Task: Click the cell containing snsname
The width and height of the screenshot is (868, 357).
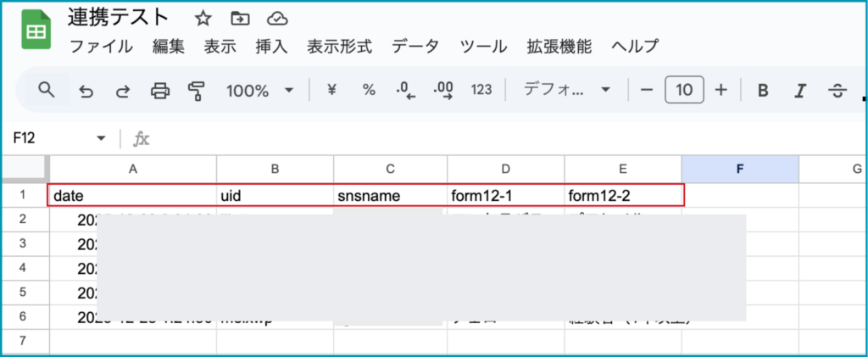Action: point(390,195)
